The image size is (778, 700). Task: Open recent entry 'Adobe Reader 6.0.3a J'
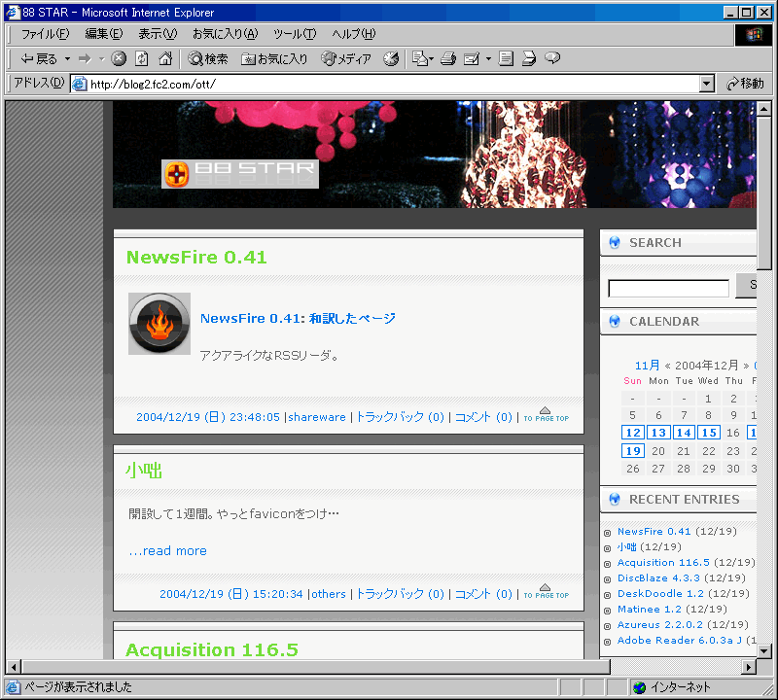[x=679, y=640]
